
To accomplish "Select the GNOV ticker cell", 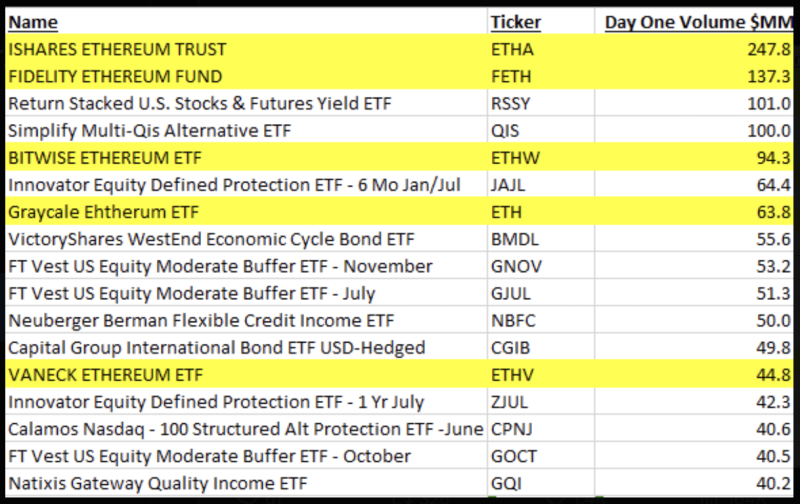I will coord(541,266).
